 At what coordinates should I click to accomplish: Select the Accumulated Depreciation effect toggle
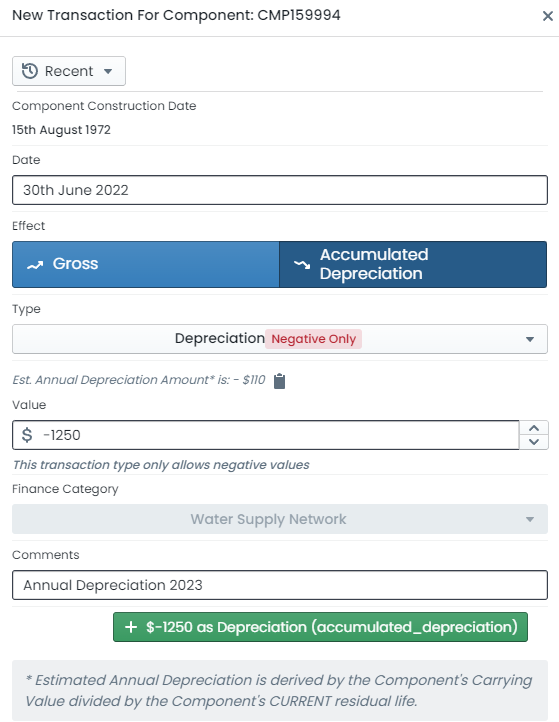[413, 264]
